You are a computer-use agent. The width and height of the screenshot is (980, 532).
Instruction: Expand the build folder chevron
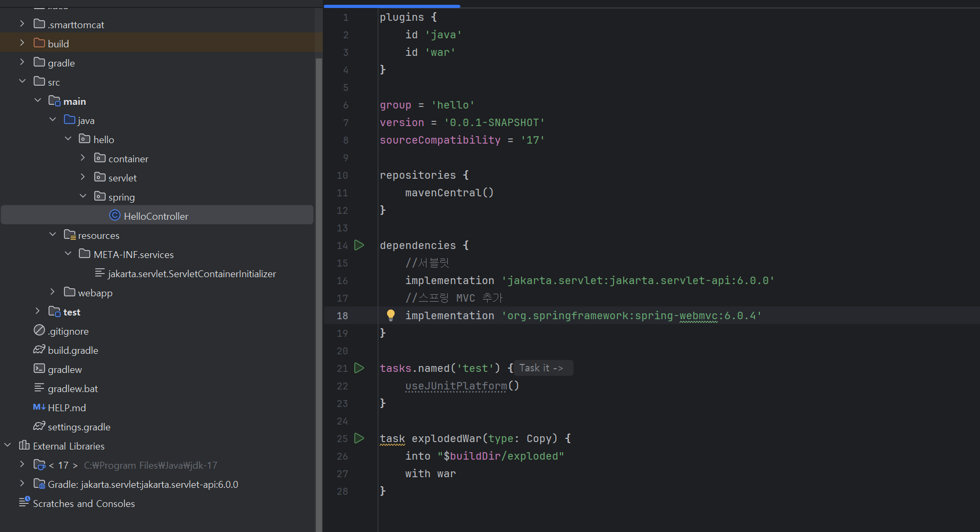(22, 43)
